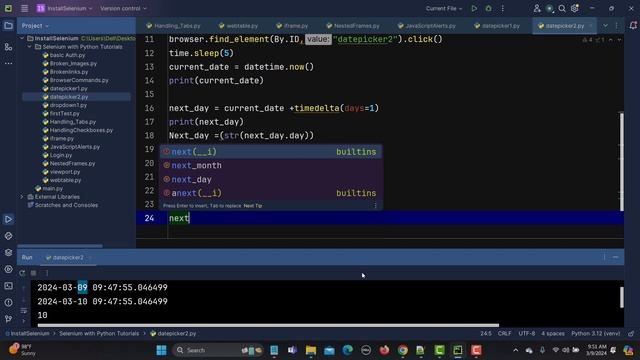The width and height of the screenshot is (640, 360).
Task: Open Run tool window from sidebar
Action: (8, 219)
